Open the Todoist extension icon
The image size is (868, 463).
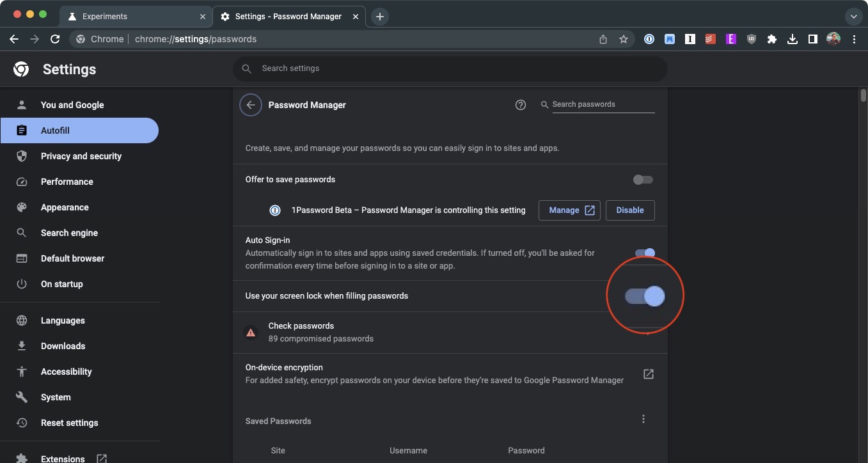[711, 39]
